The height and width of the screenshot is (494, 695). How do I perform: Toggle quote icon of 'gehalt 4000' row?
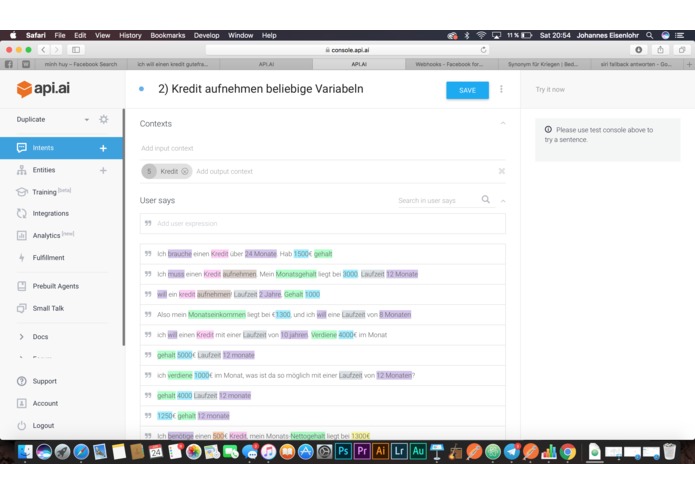[148, 395]
